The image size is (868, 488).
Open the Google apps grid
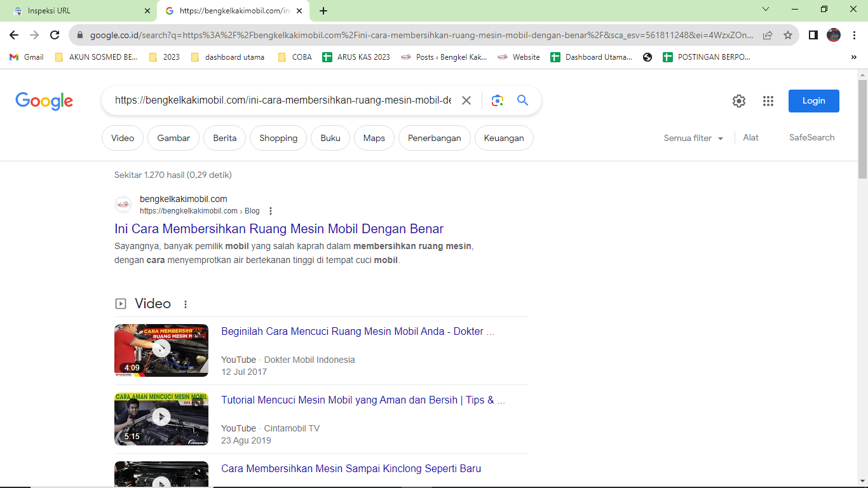[768, 101]
